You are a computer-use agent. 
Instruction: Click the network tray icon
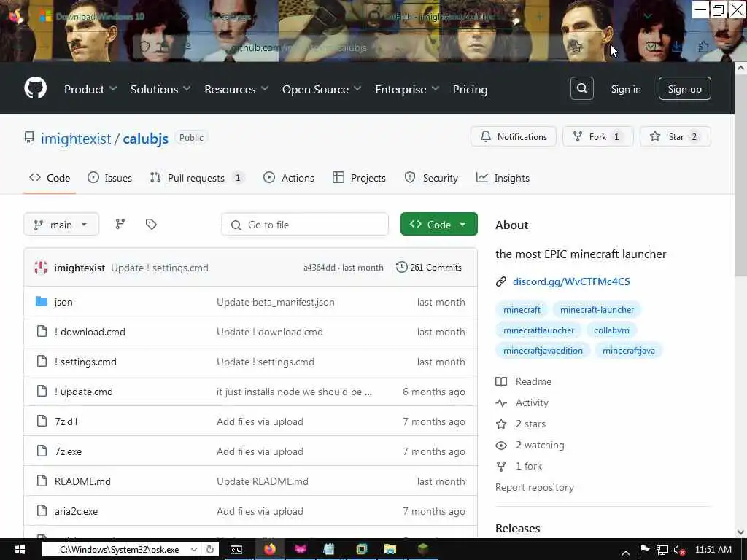coord(662,550)
